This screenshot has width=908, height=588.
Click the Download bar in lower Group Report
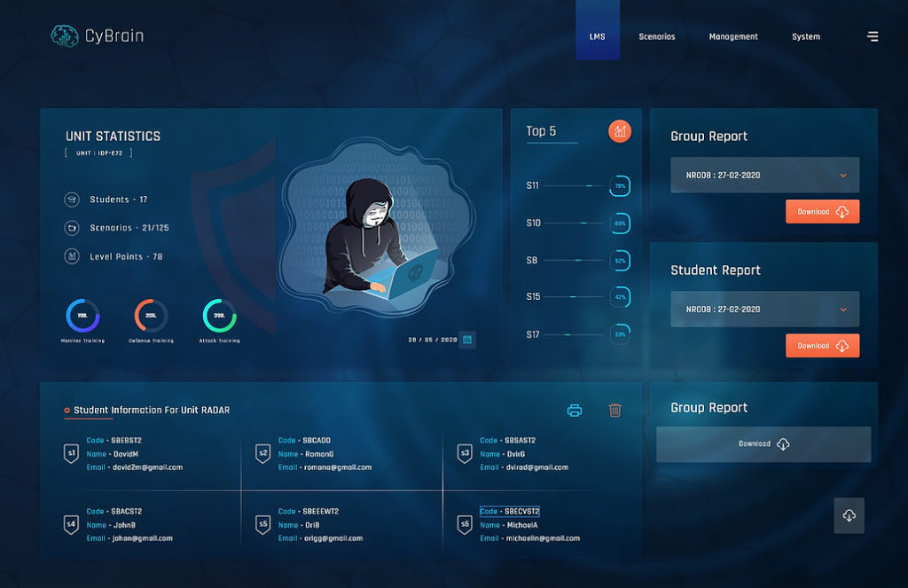(763, 444)
